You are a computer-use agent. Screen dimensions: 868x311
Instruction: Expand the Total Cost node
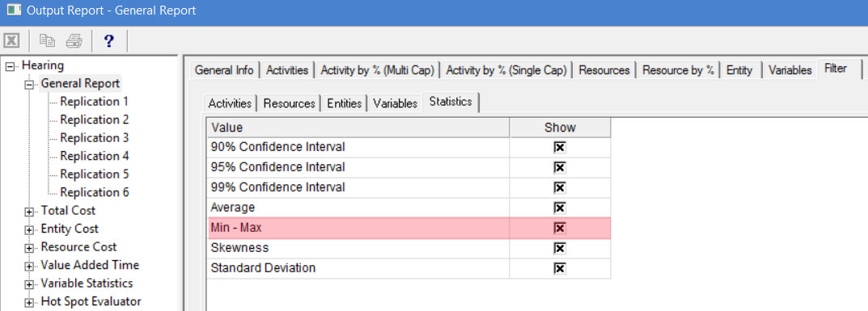coord(29,212)
